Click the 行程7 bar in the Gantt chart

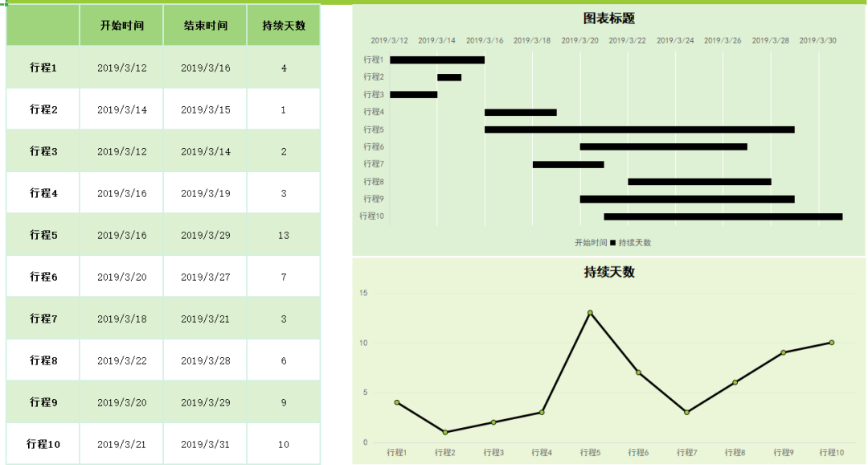click(568, 165)
